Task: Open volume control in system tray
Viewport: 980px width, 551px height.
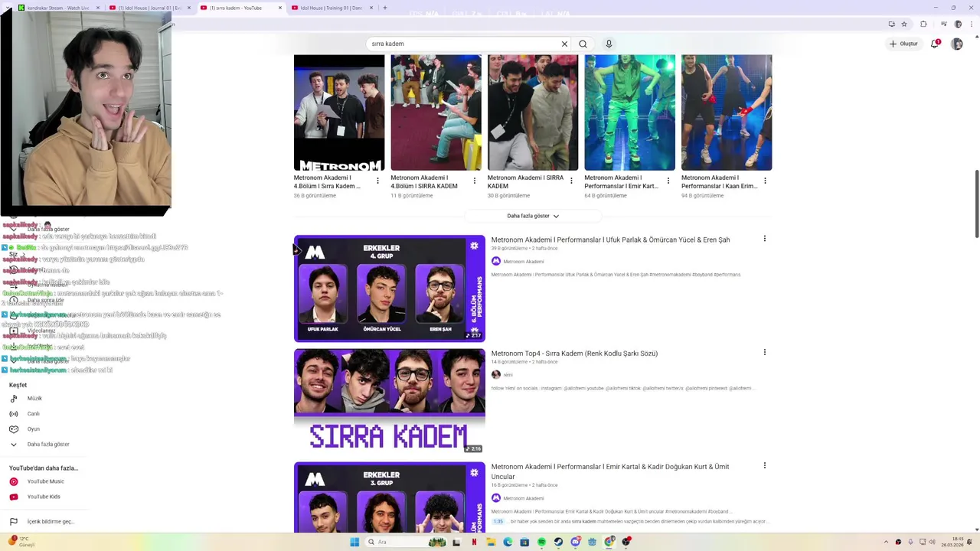Action: 933,542
